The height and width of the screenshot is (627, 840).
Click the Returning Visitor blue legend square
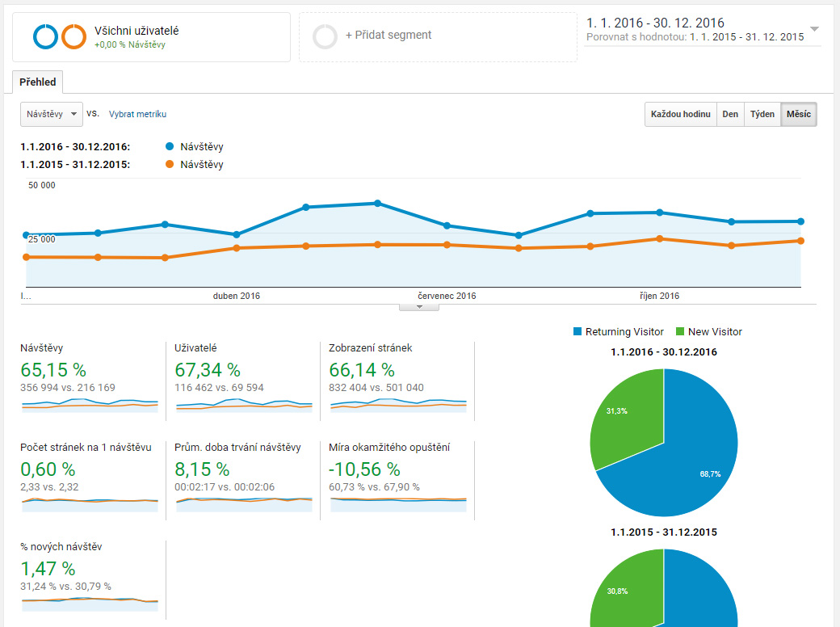(577, 332)
